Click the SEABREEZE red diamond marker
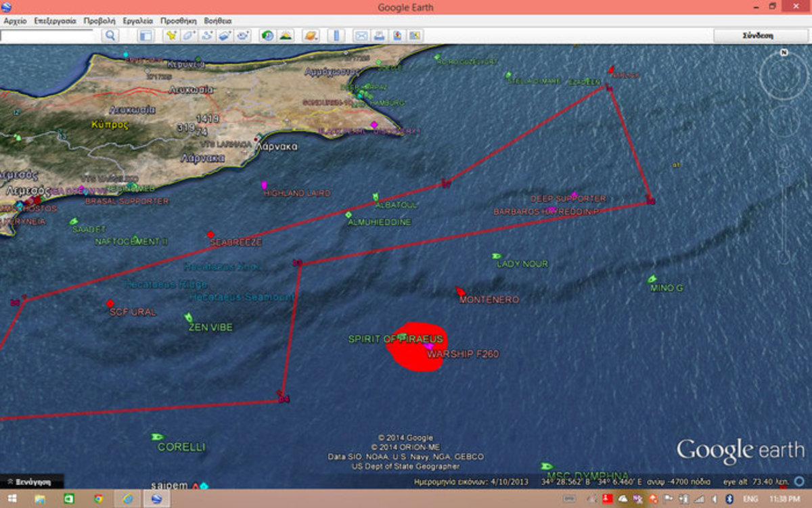Screen dimensions: 812x508 point(210,234)
